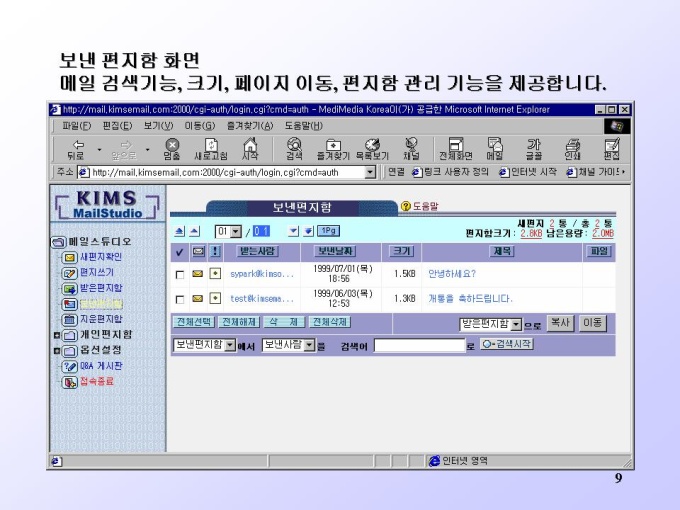Click the 새편지확인 sidebar icon
The width and height of the screenshot is (680, 510).
click(69, 258)
